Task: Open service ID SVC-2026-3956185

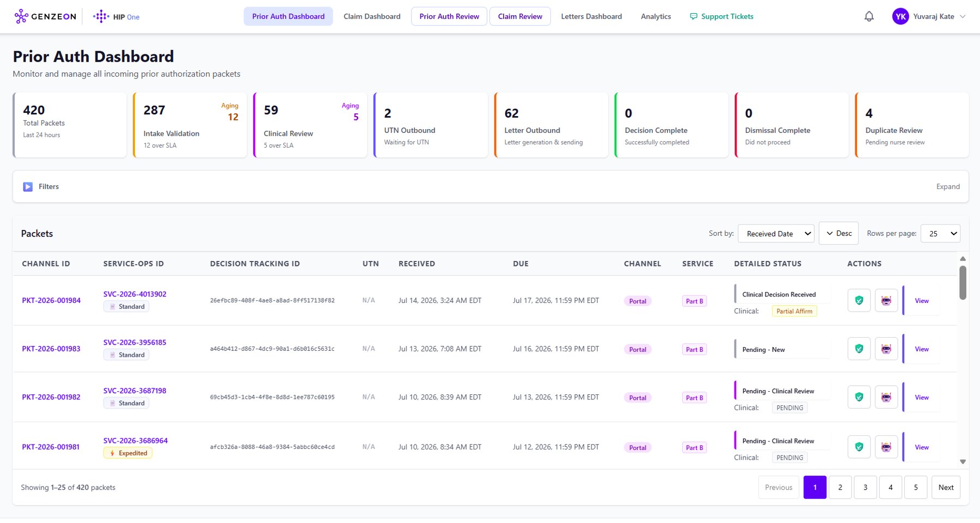Action: click(135, 343)
